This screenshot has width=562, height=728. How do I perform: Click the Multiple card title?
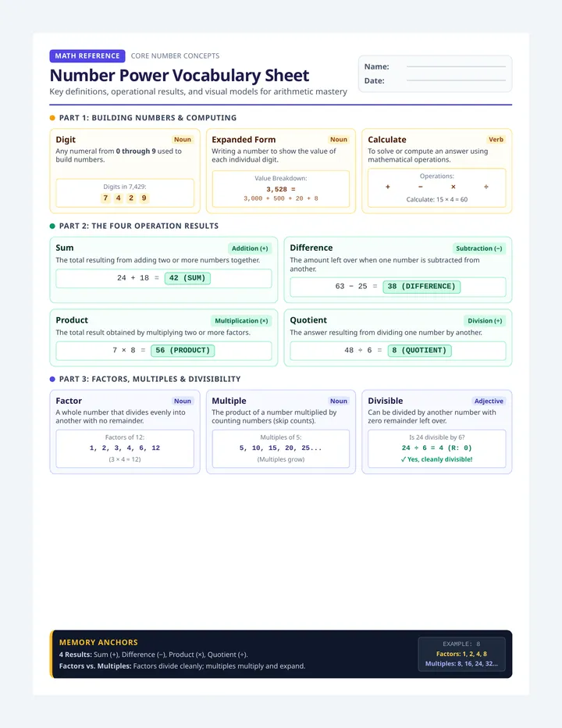[229, 401]
